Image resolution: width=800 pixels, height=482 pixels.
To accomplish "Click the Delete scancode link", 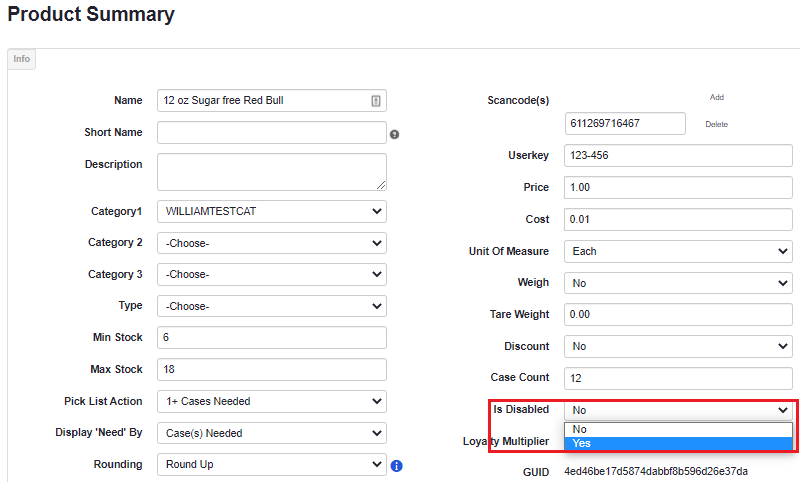I will point(716,124).
